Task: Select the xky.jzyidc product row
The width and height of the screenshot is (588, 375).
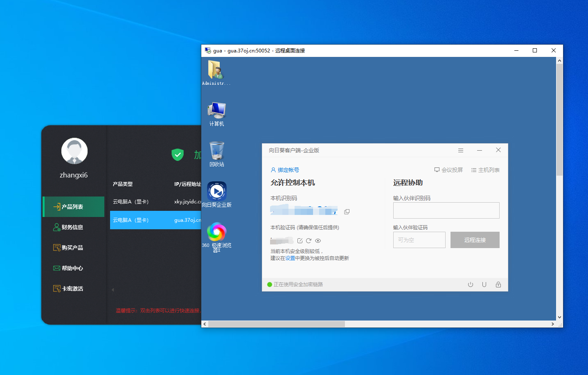Action: pos(155,202)
